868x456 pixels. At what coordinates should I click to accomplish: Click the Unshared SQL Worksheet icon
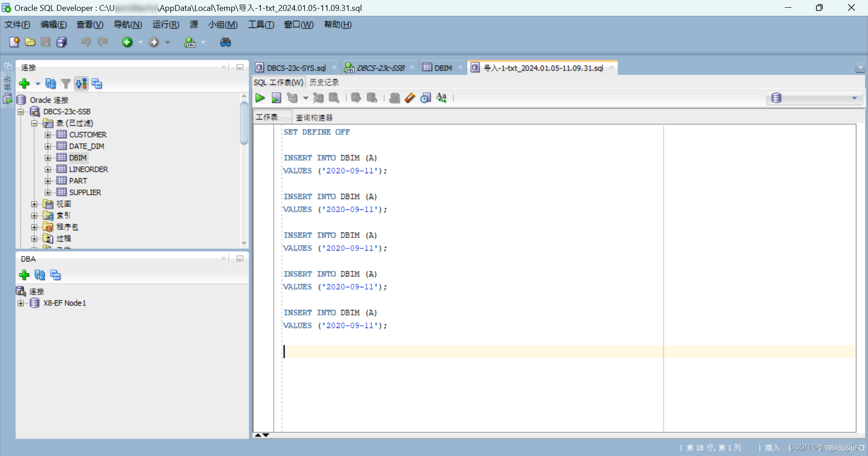[x=395, y=98]
